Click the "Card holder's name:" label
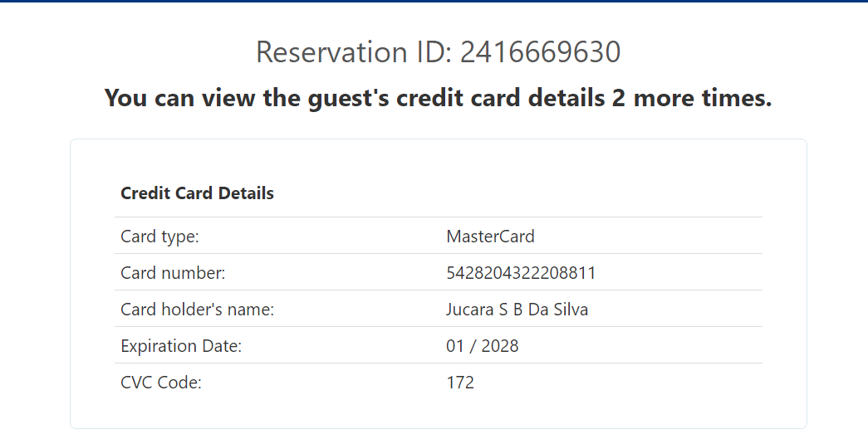Image resolution: width=868 pixels, height=444 pixels. [x=197, y=310]
